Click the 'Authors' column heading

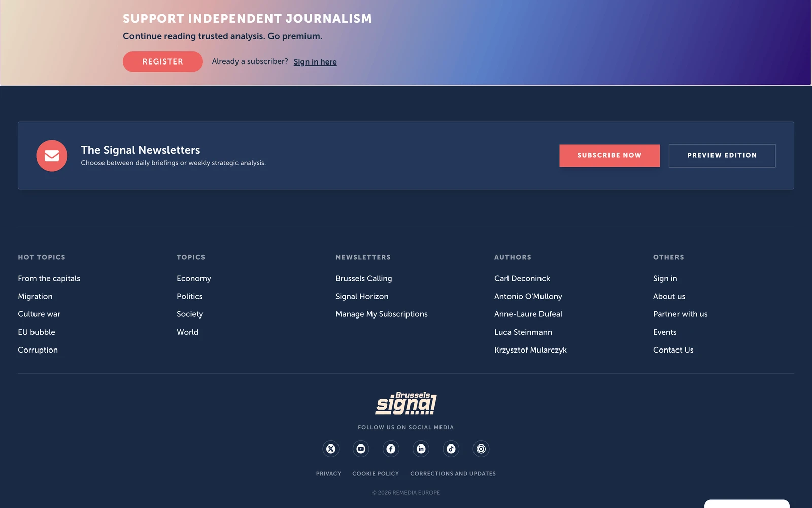(513, 257)
